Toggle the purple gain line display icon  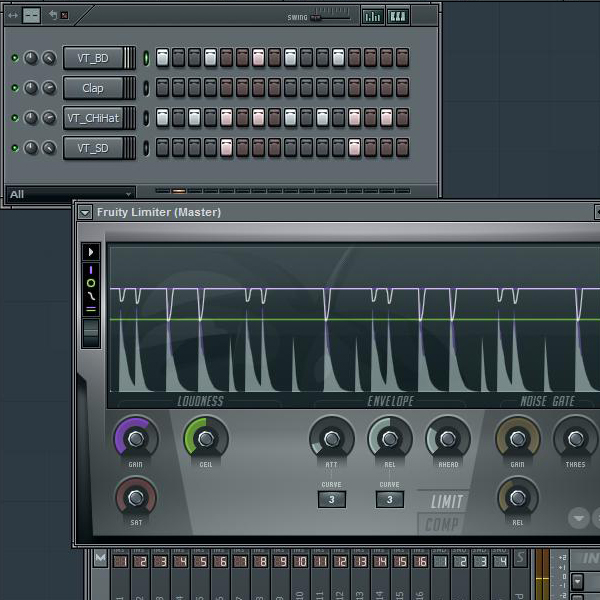tap(91, 270)
